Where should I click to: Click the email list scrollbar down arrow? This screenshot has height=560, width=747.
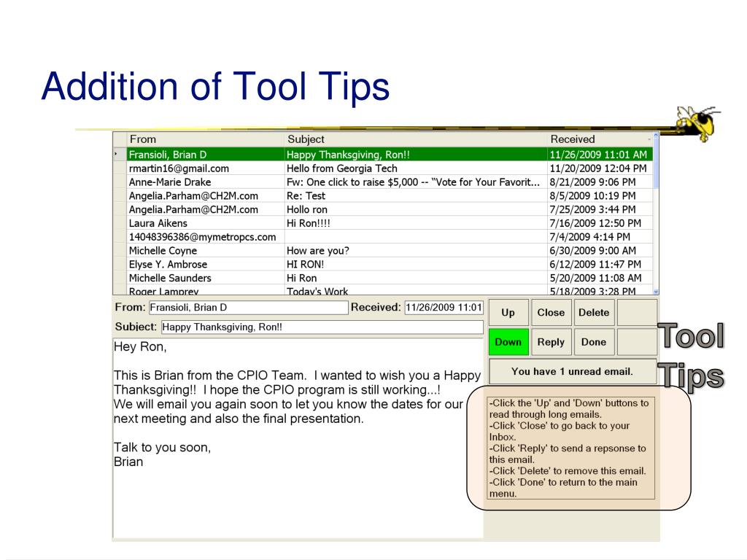coord(656,292)
